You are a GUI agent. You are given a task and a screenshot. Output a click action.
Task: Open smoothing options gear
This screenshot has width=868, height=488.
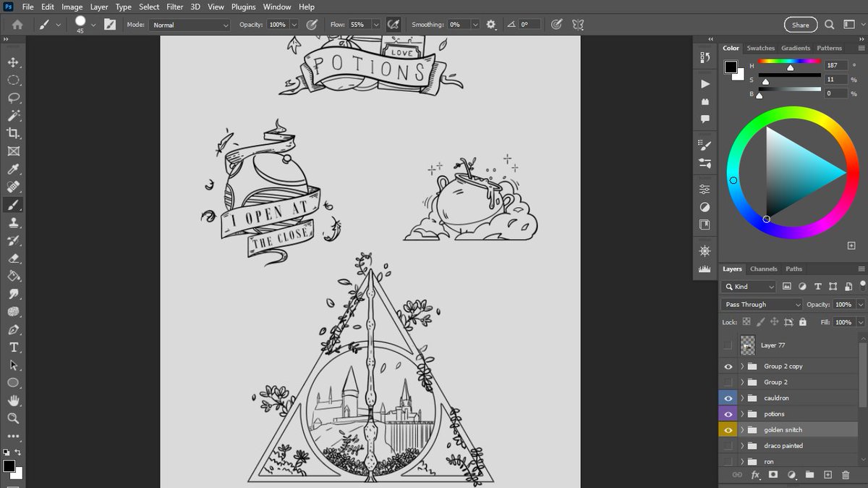click(x=491, y=25)
